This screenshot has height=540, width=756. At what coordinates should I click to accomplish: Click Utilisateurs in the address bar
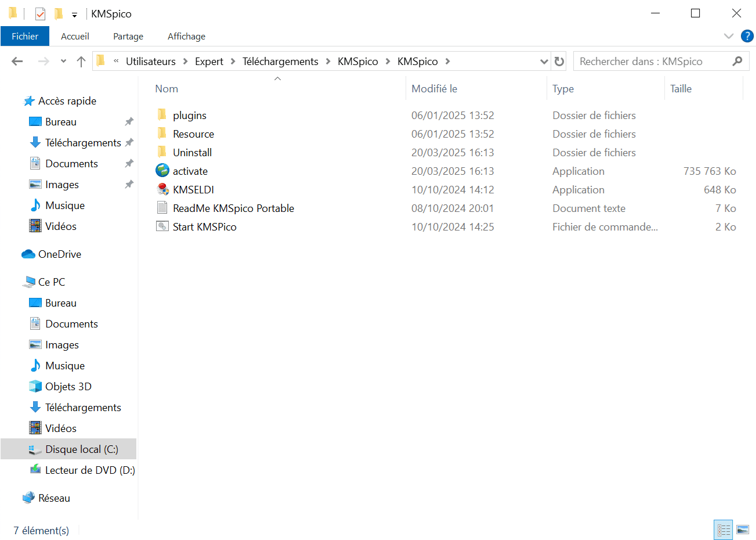tap(151, 62)
